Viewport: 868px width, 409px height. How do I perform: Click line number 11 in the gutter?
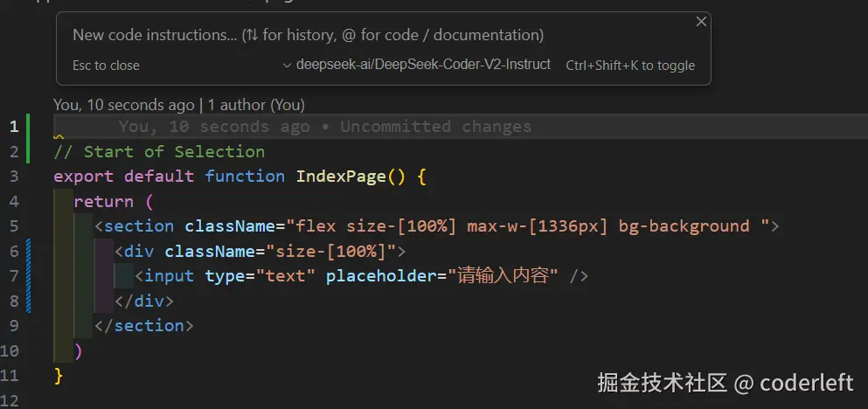pos(10,376)
